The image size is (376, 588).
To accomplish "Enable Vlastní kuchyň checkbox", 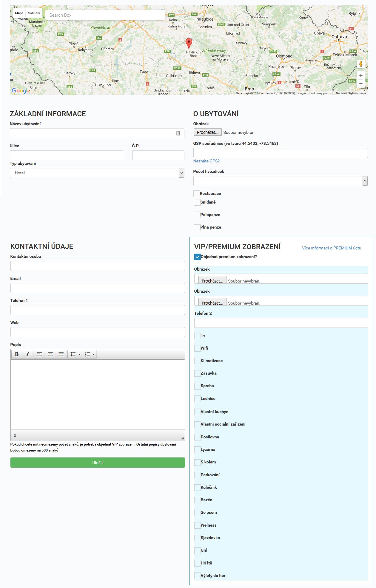I will [x=197, y=412].
